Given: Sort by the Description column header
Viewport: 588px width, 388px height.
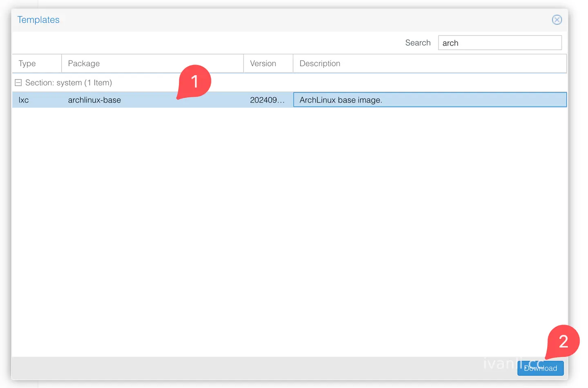Looking at the screenshot, I should (x=430, y=63).
